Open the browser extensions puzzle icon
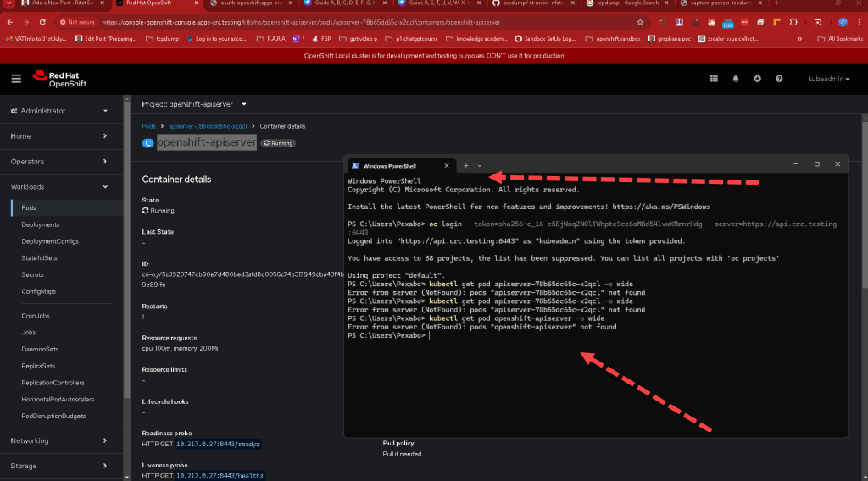Viewport: 868px width, 481px height. pos(793,22)
